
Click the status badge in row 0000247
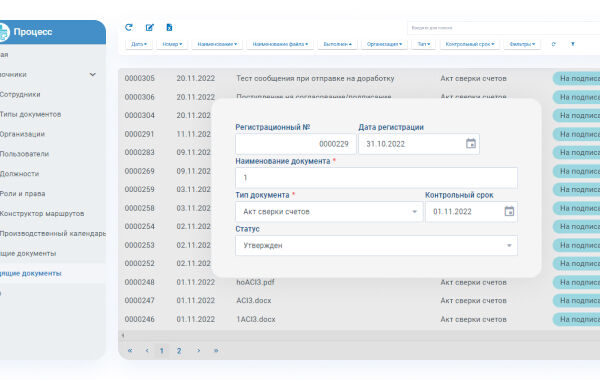coord(577,301)
